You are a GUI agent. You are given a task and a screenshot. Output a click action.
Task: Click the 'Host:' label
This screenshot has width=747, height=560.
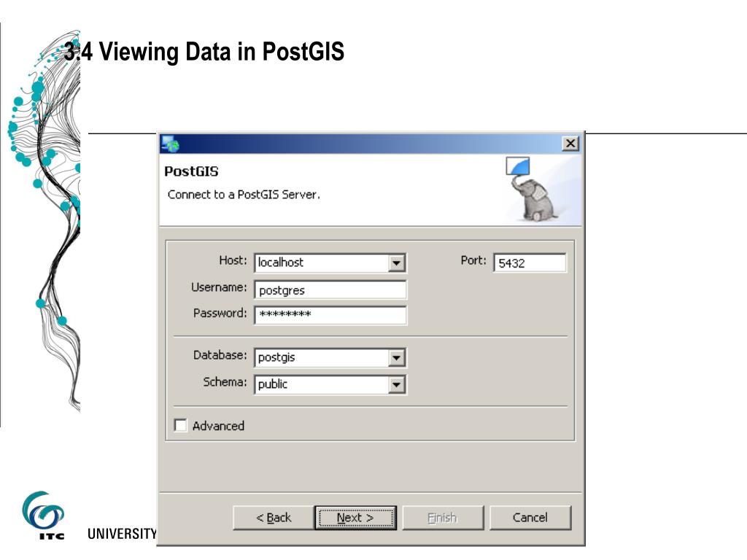233,260
